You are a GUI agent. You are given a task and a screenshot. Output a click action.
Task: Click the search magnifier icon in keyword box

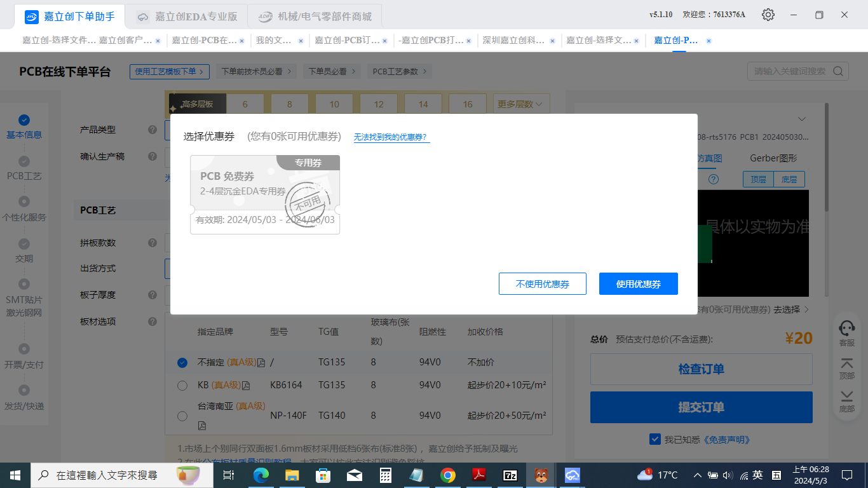838,71
